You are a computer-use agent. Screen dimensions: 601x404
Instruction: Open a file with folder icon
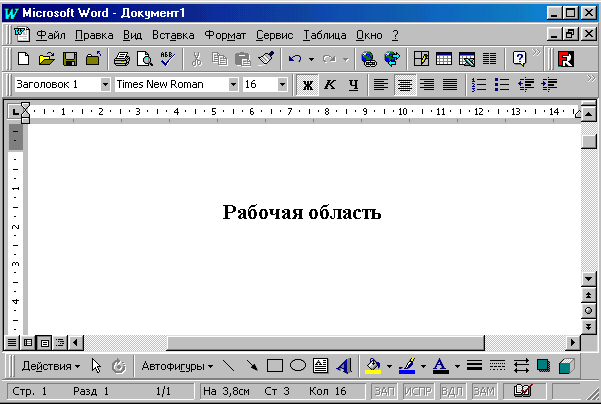pos(47,59)
